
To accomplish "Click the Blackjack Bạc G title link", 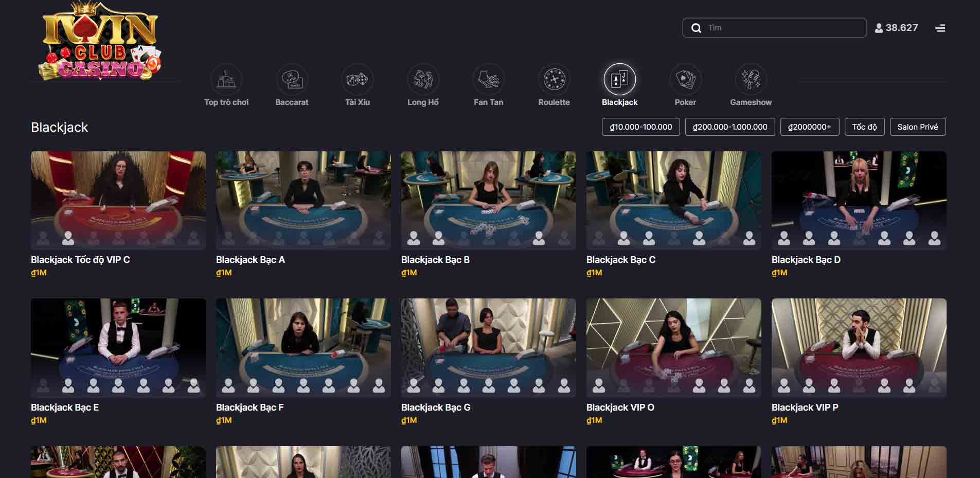I will (436, 408).
